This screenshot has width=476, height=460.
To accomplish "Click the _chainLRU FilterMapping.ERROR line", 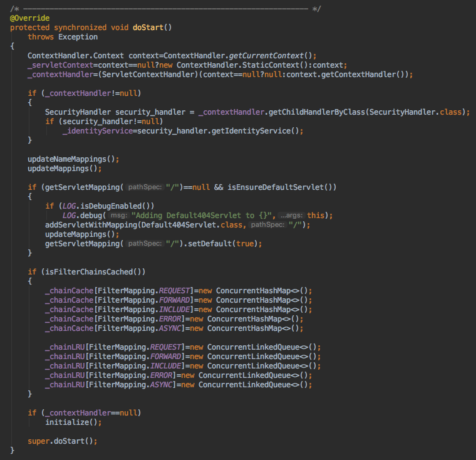I will 169,375.
